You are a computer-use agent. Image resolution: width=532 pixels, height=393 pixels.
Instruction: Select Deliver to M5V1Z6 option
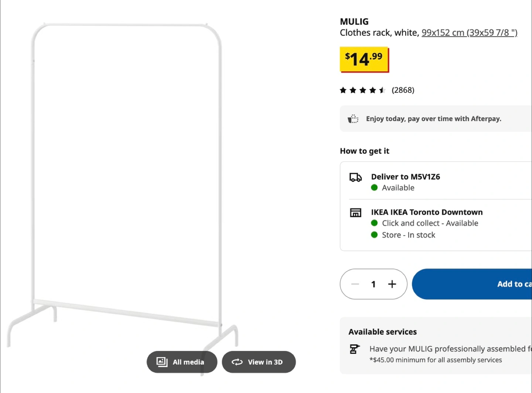[405, 177]
